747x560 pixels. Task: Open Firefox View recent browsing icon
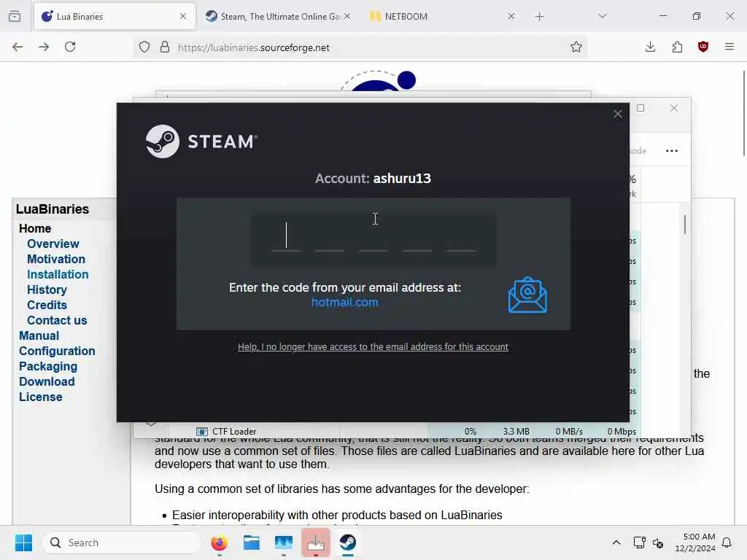(15, 17)
